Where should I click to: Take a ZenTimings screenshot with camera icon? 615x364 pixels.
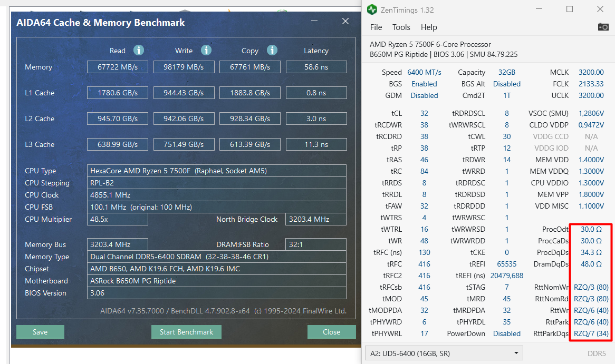603,27
